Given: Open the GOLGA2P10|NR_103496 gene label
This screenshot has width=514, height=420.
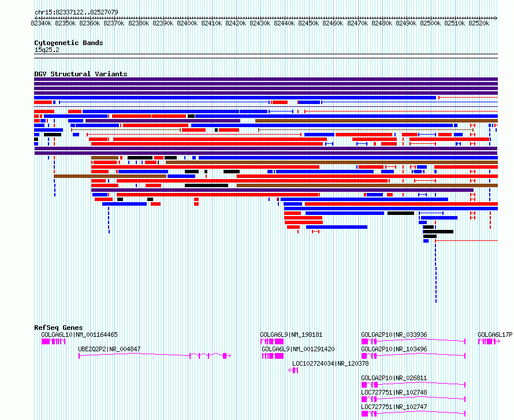Looking at the screenshot, I should (394, 349).
